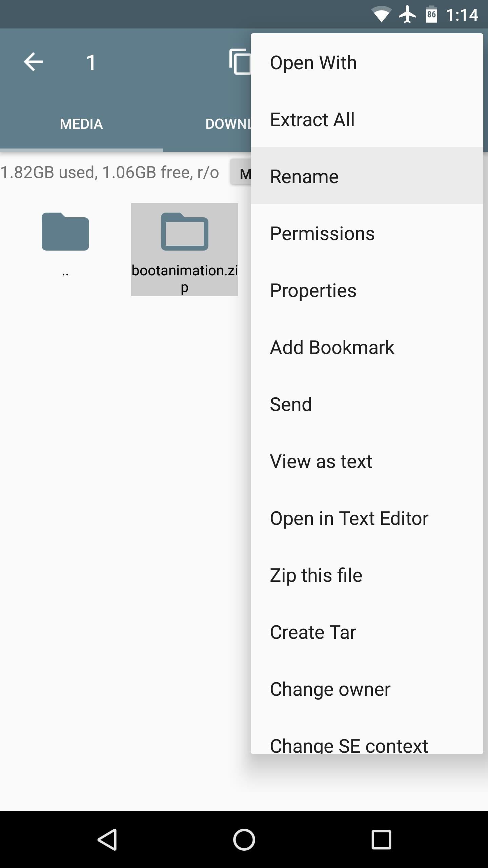Tap the selection count "1"
Viewport: 488px width, 868px height.
point(90,62)
